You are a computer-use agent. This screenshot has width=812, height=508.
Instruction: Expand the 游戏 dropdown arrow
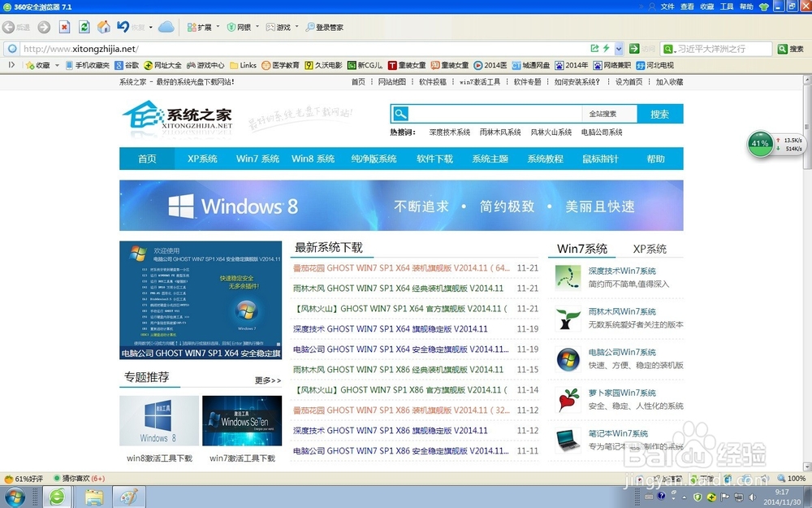[296, 27]
